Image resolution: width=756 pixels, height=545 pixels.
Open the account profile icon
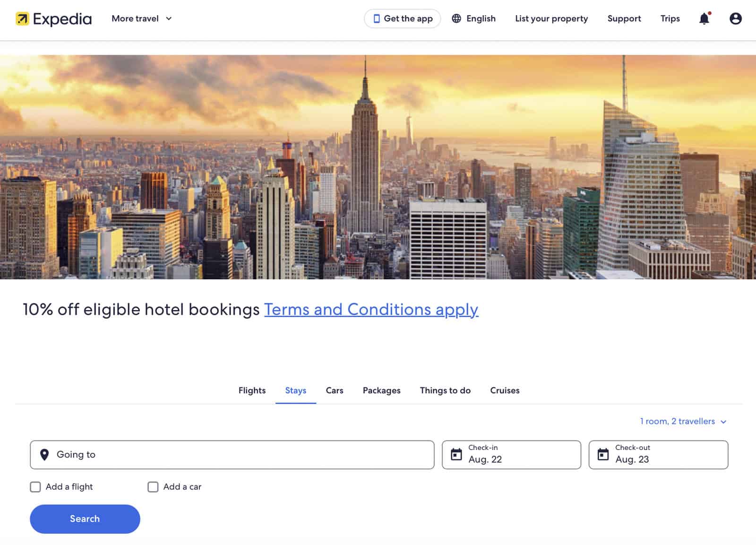coord(735,18)
